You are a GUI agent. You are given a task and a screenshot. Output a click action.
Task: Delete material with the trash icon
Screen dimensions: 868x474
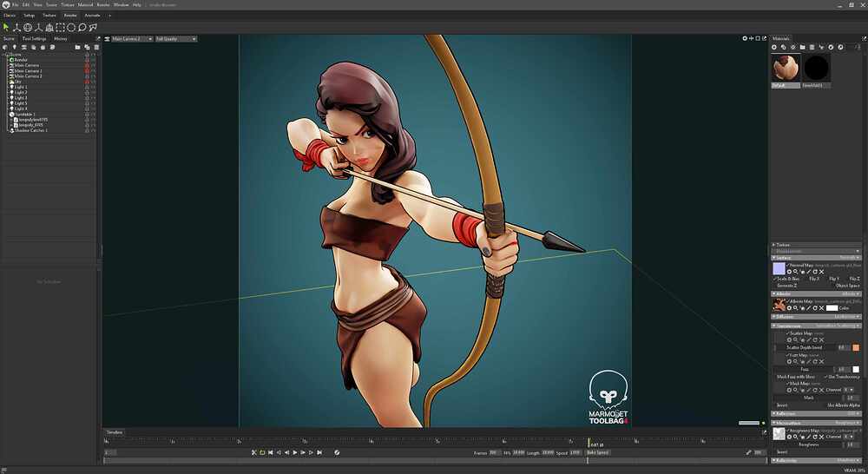[x=812, y=47]
